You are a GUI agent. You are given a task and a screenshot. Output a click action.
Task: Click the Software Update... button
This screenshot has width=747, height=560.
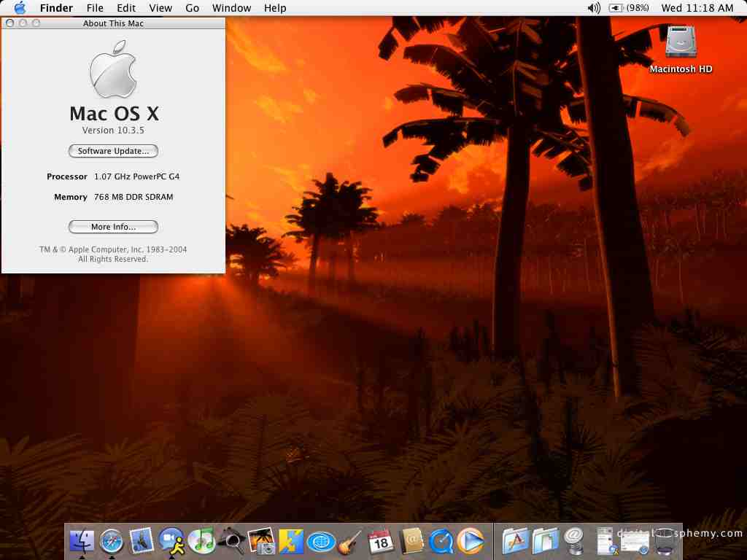[113, 151]
